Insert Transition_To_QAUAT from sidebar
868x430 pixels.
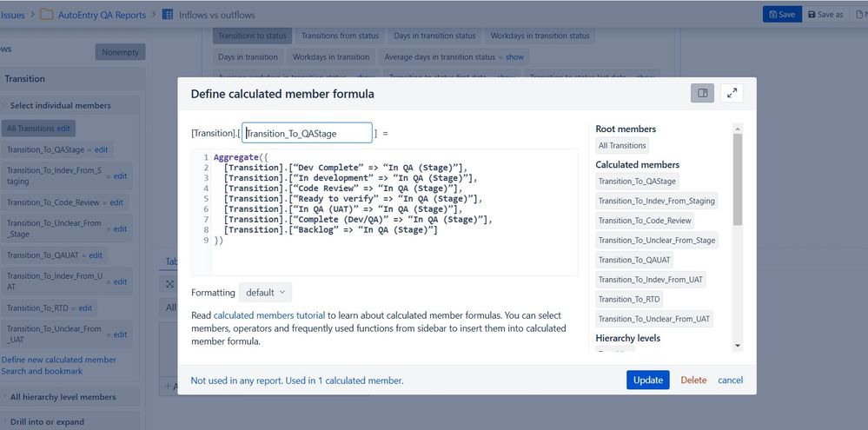click(634, 260)
